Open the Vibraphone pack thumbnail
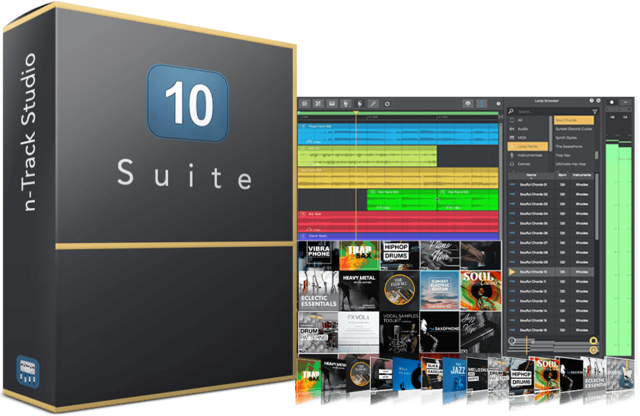Viewport: 640px width, 416px height. 318,255
